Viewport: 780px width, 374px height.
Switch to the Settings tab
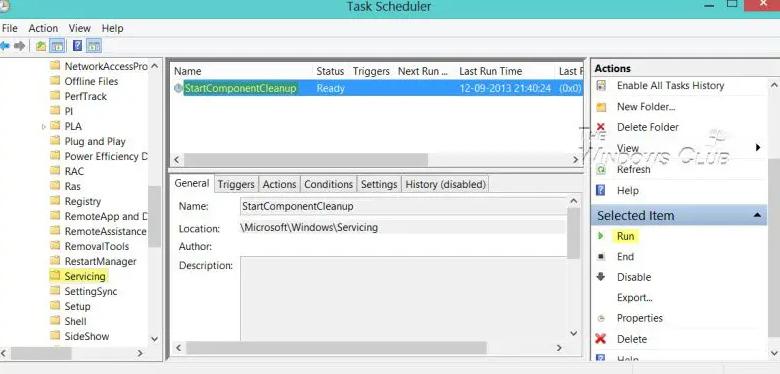(379, 185)
